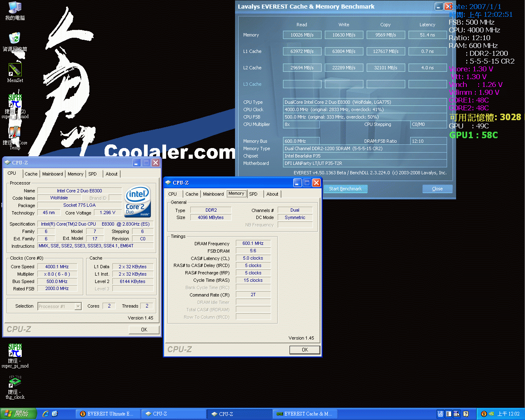Click the Code Name Wolfdale field
525x420 pixels.
pos(59,198)
